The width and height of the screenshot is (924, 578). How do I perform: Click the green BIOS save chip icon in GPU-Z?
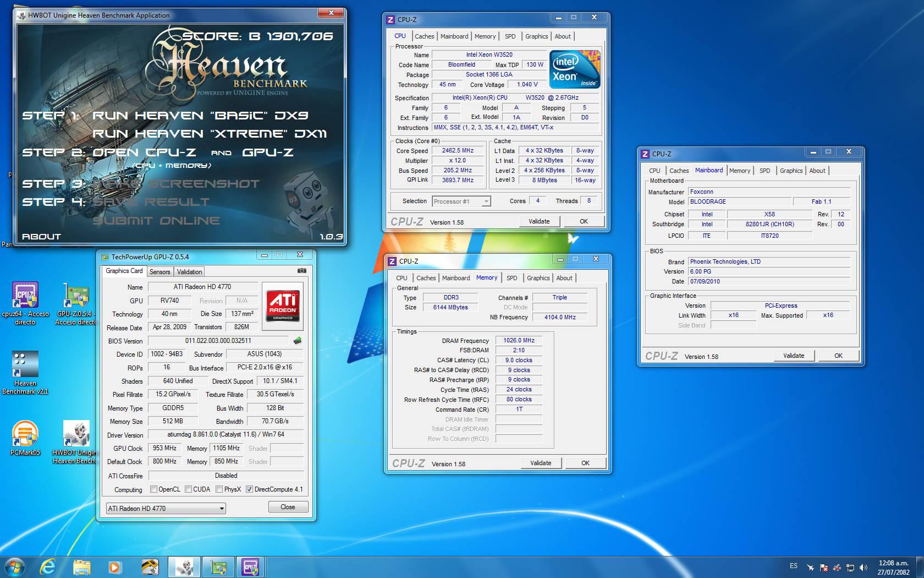coord(298,341)
